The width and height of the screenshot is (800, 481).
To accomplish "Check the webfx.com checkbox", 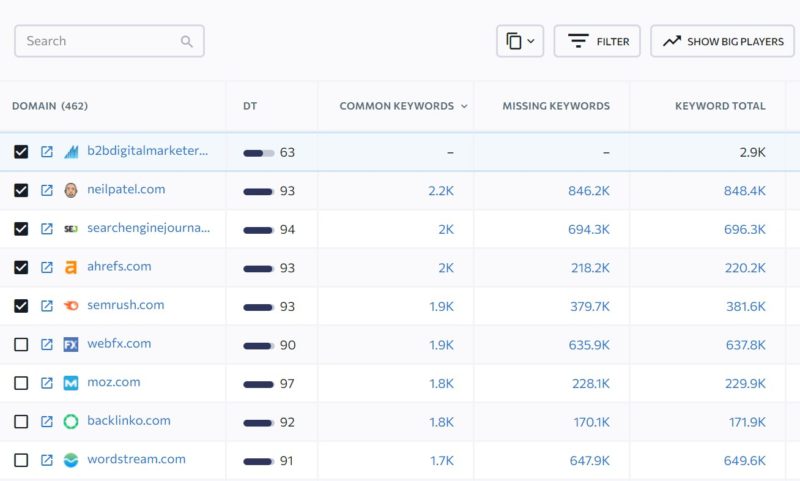I will click(21, 344).
